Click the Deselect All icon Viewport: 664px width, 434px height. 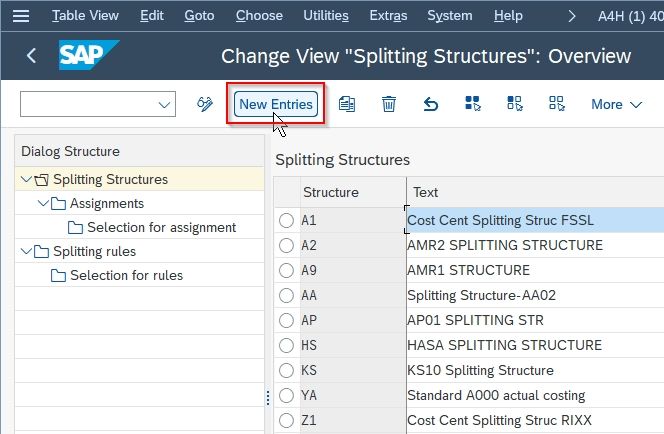pyautogui.click(x=556, y=103)
